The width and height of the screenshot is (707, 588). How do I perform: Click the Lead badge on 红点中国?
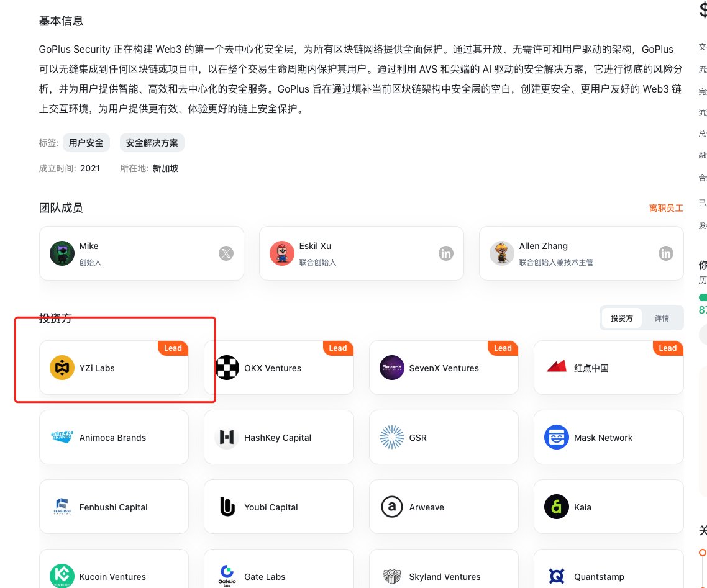[x=668, y=348]
